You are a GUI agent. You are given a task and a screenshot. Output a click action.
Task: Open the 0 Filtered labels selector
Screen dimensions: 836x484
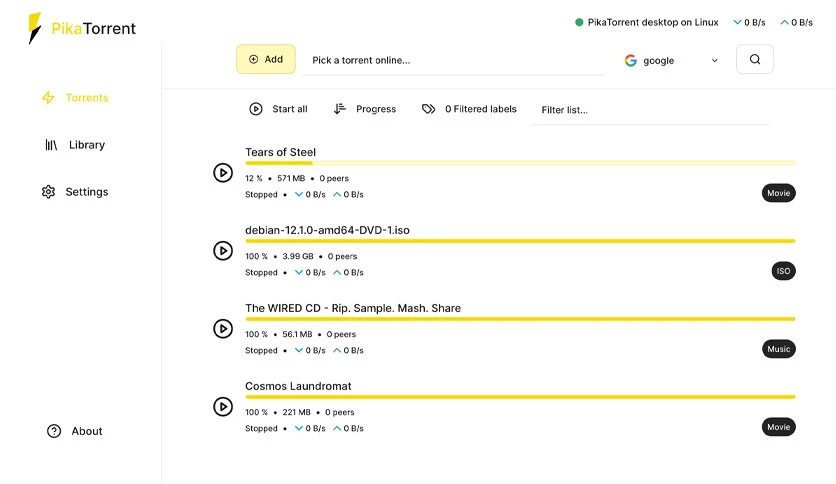point(469,109)
